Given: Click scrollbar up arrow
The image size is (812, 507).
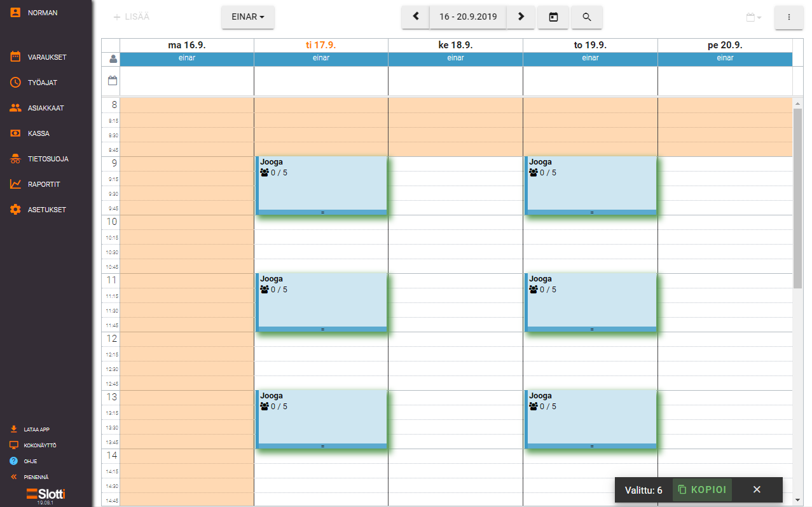Looking at the screenshot, I should click(797, 103).
